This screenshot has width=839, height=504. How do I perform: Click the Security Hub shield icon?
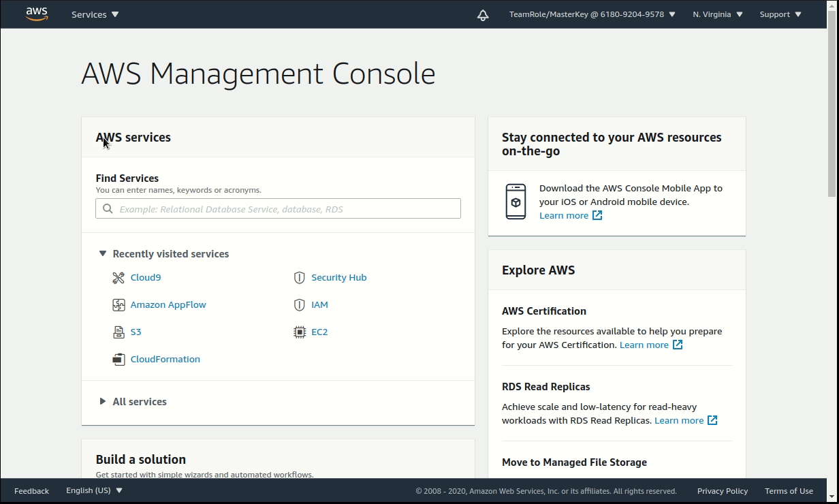(x=299, y=278)
